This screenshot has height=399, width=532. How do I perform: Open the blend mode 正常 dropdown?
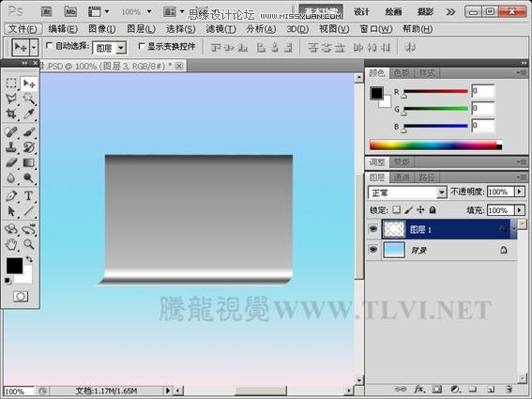441,192
